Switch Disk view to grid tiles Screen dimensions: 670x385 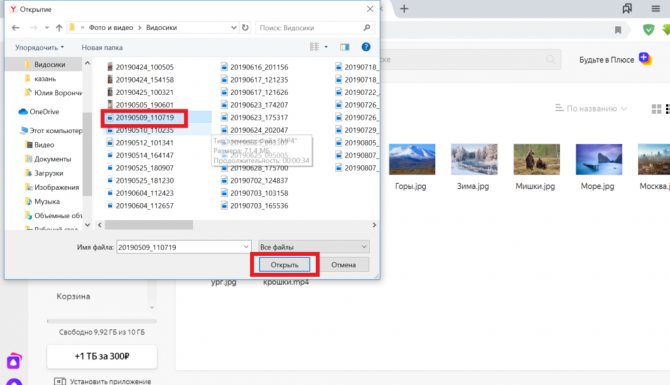click(656, 109)
